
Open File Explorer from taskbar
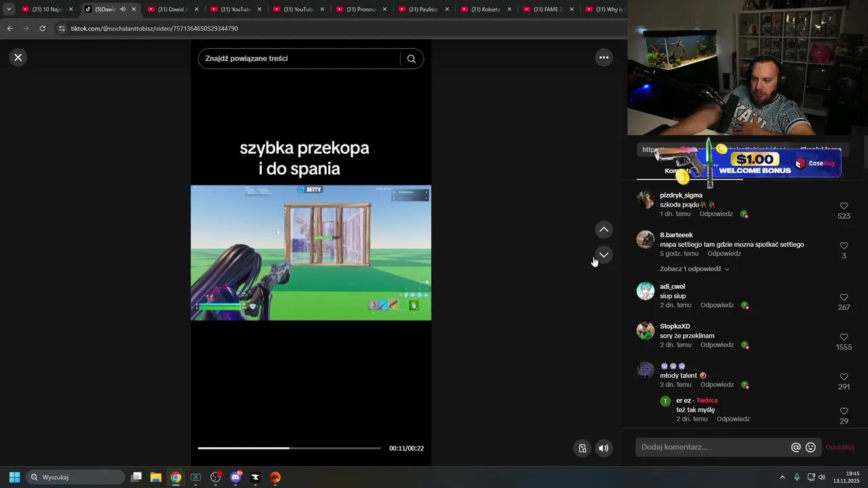156,477
